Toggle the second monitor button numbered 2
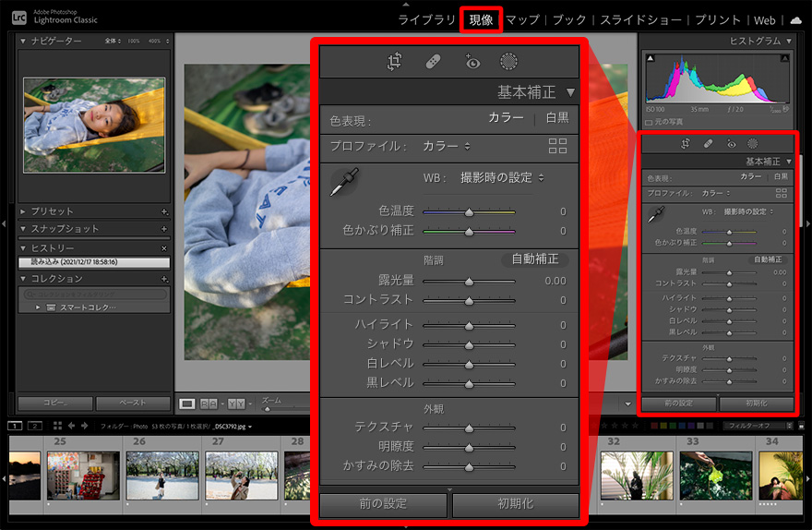This screenshot has width=812, height=530. 34,426
